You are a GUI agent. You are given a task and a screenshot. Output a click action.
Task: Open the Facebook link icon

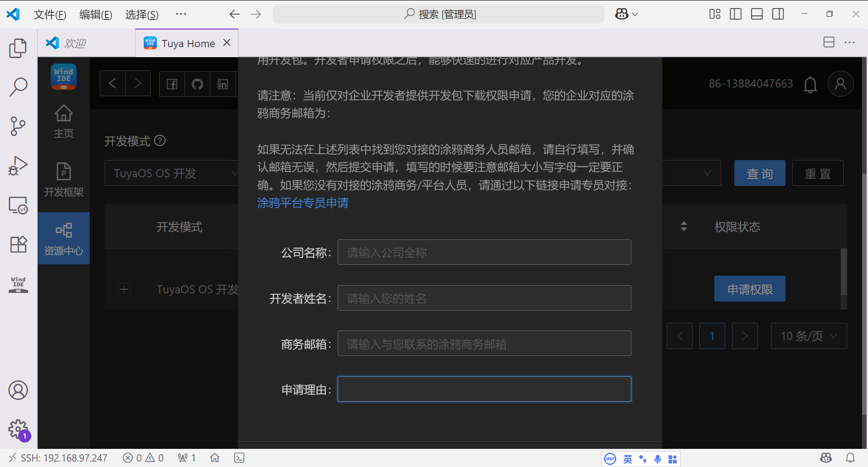coord(172,84)
